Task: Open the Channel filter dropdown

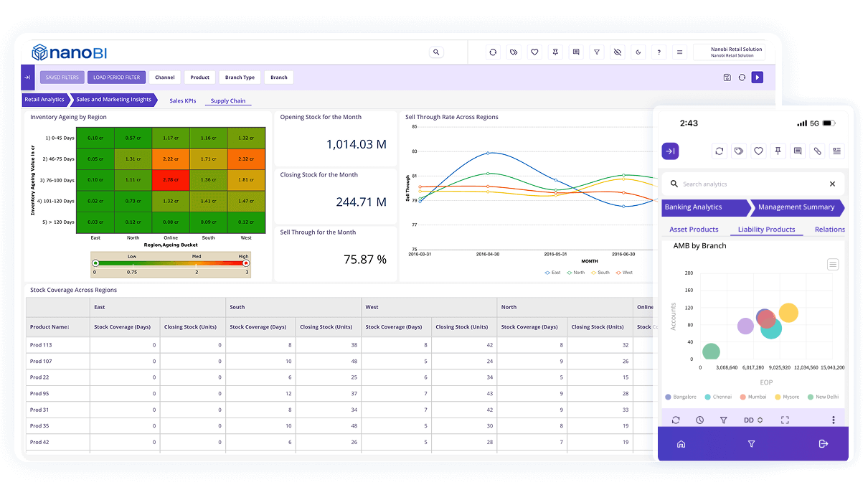Action: (164, 77)
